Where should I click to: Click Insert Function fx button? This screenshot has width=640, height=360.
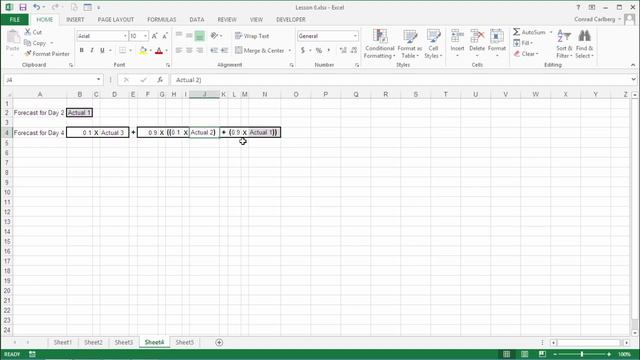(160, 80)
